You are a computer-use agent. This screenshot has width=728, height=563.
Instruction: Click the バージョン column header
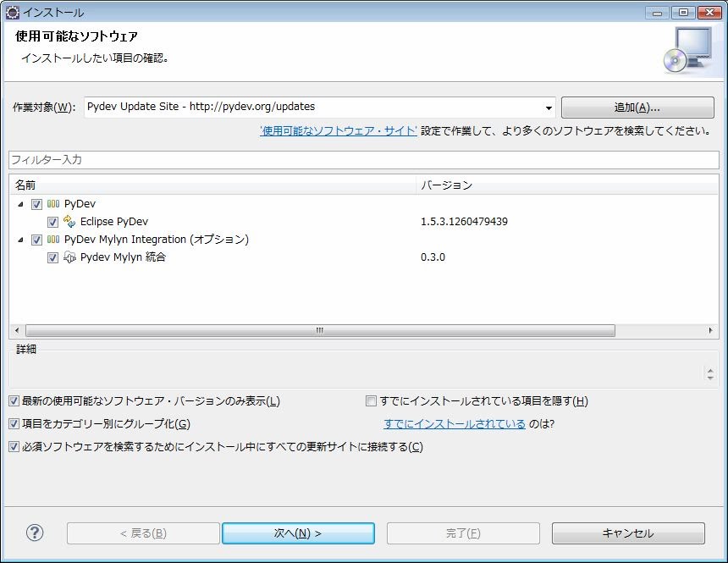(567, 185)
